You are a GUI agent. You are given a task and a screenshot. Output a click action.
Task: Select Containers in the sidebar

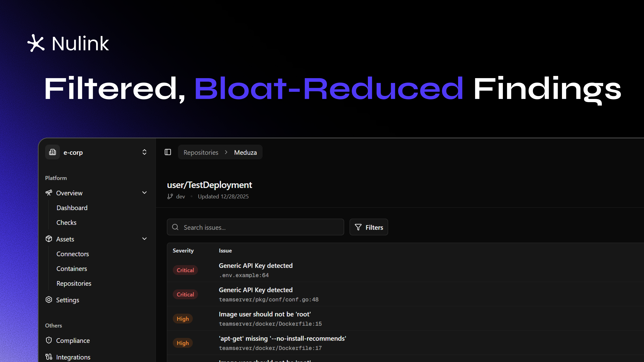(72, 269)
